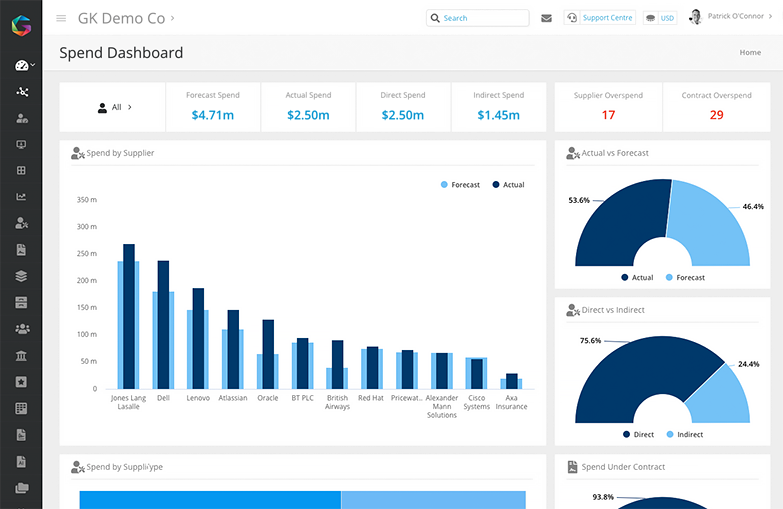This screenshot has width=783, height=509.
Task: Expand the GK Demo Co company switcher
Action: [126, 18]
